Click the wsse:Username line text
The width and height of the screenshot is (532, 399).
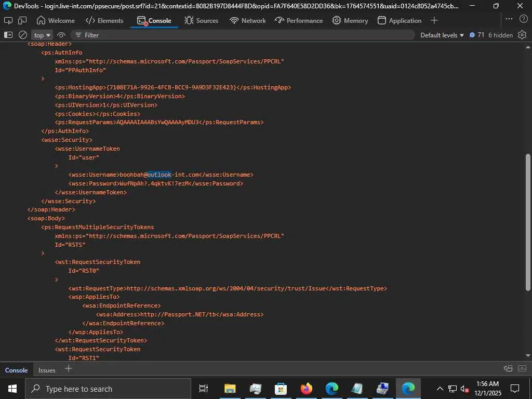coord(161,175)
